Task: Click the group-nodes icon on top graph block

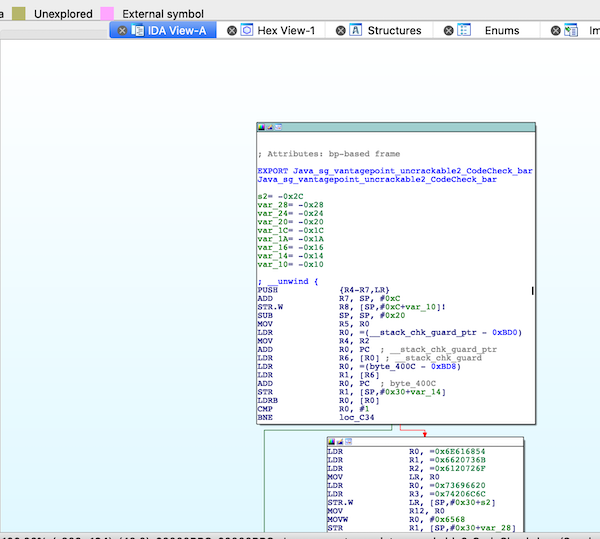Action: pos(278,127)
